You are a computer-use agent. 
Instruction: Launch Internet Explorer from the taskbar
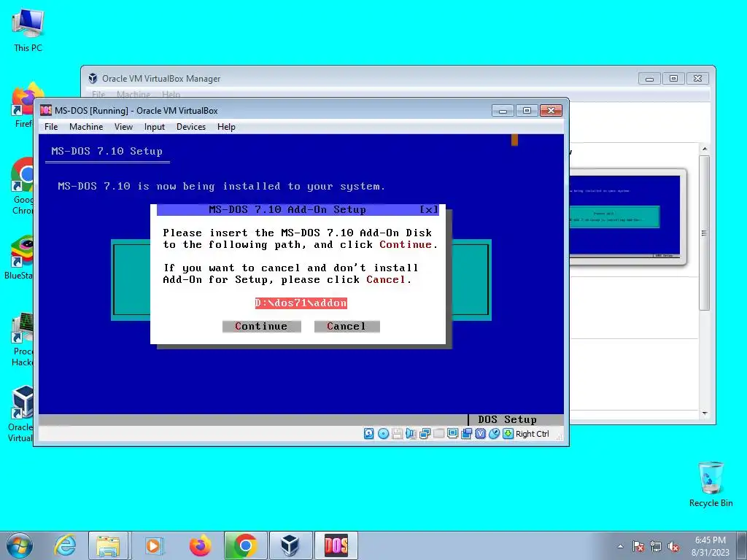pyautogui.click(x=65, y=545)
